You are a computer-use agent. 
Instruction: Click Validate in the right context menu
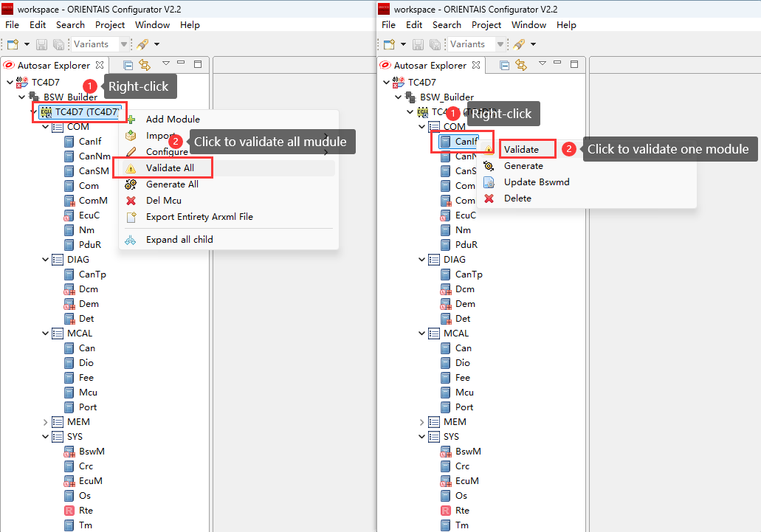coord(521,149)
